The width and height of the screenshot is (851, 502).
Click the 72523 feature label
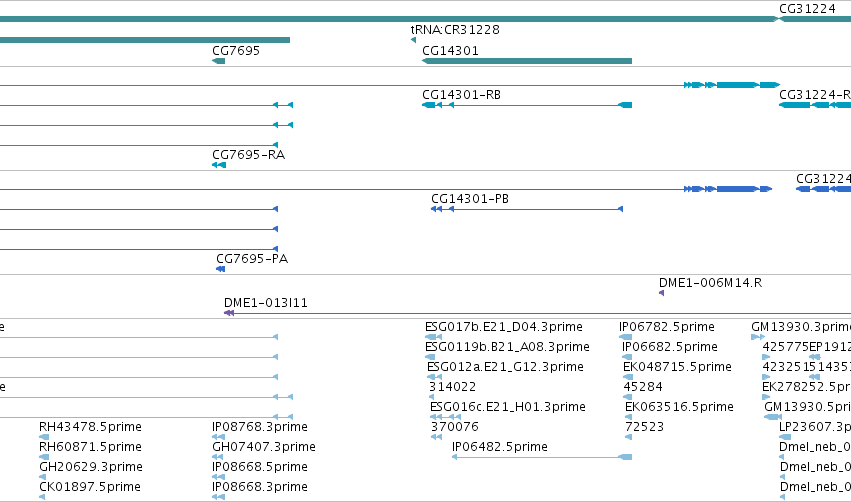coord(644,427)
